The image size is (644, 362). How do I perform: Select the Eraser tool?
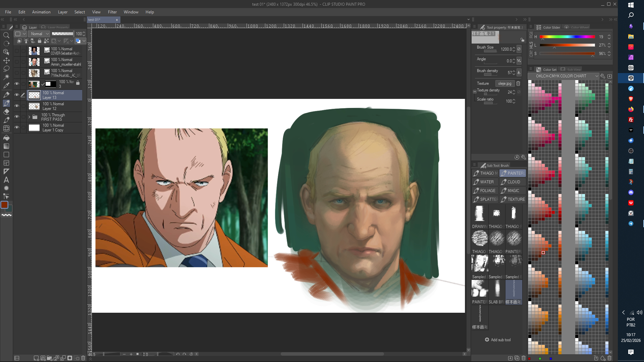[6, 112]
